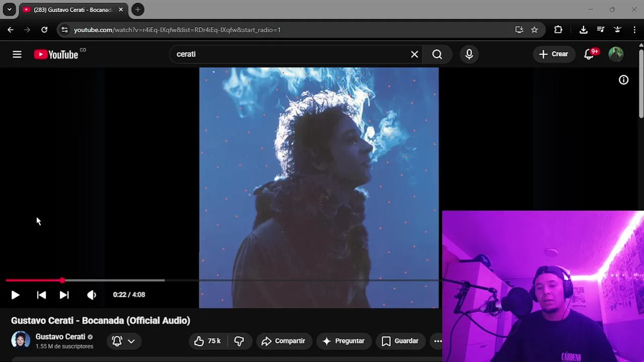Close the Gustavo Cerati browser tab
The height and width of the screenshot is (362, 644).
121,10
